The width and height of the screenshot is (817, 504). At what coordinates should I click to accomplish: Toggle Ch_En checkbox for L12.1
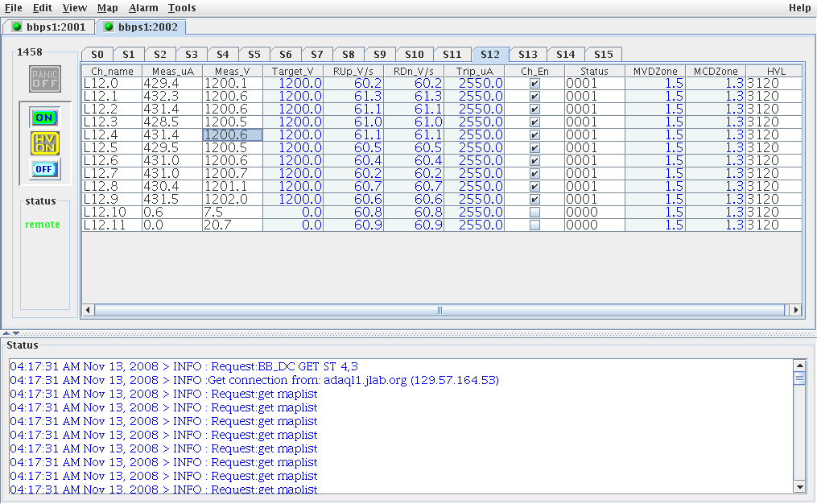[x=534, y=97]
